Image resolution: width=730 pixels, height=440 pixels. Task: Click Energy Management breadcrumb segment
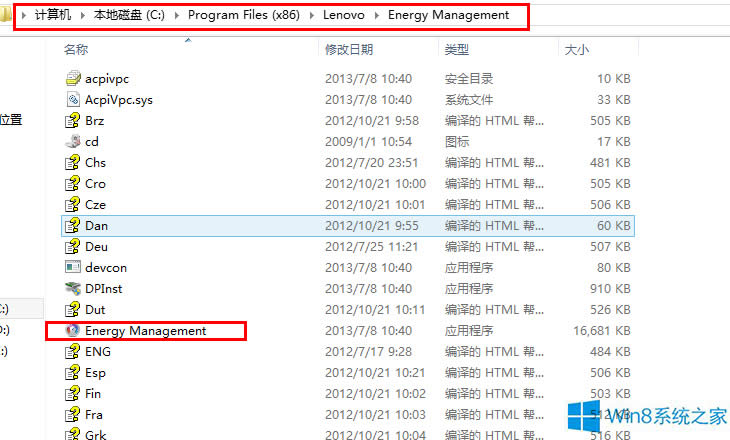click(448, 15)
